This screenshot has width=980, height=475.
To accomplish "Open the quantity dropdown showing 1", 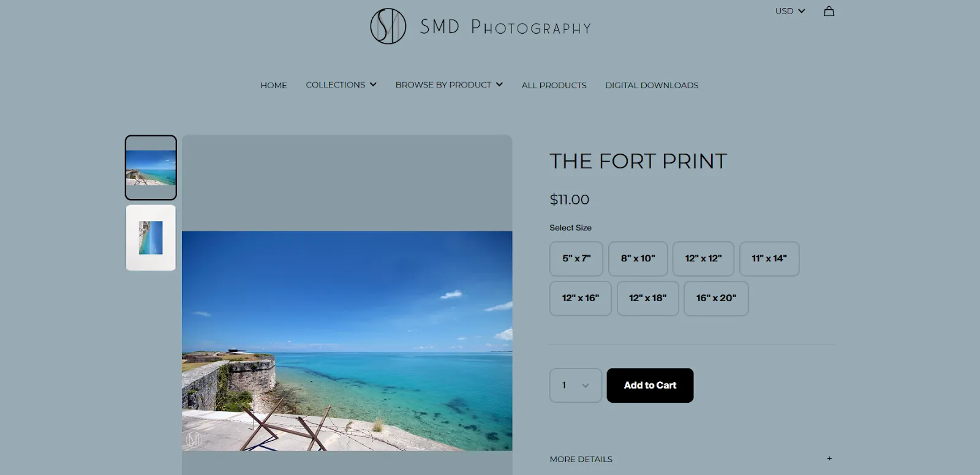I will click(576, 385).
